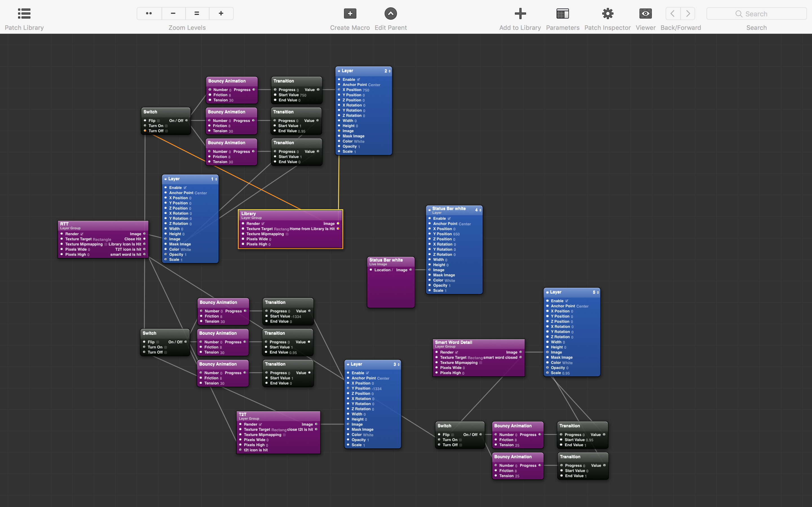Open the Patch Library panel
Screen dimensions: 812x507
[24, 14]
